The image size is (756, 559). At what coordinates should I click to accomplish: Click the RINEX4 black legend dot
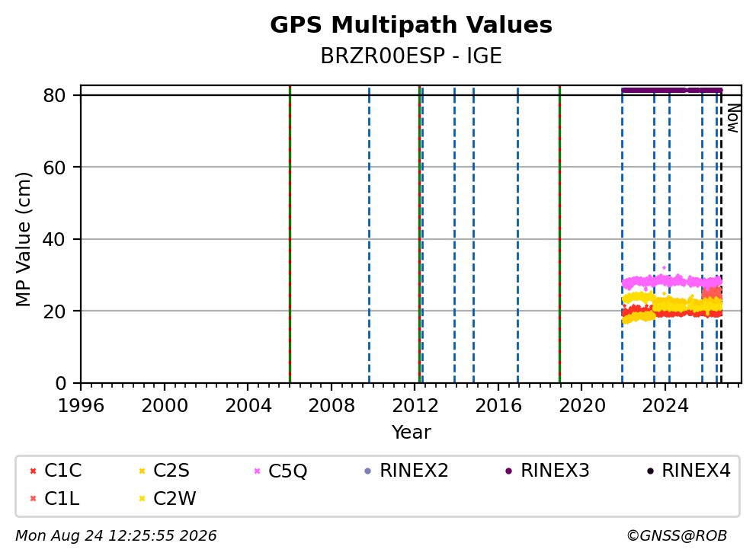point(650,471)
